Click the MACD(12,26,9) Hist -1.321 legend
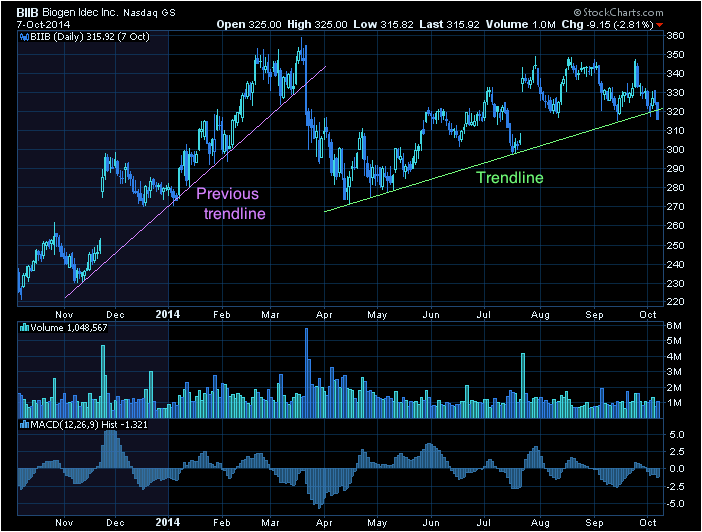 (89, 425)
